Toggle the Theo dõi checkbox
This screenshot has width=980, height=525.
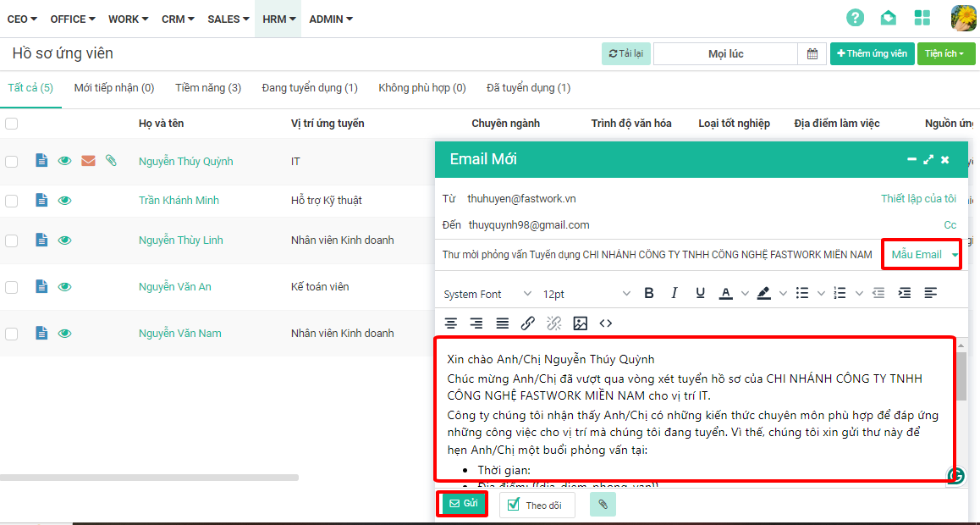(x=514, y=505)
